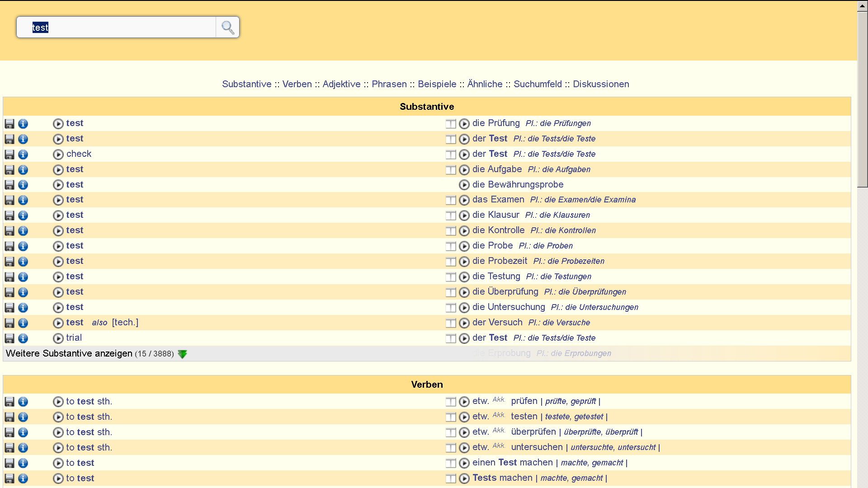This screenshot has height=488, width=868.
Task: Show flexion table for "die Klausur"
Action: pos(450,216)
